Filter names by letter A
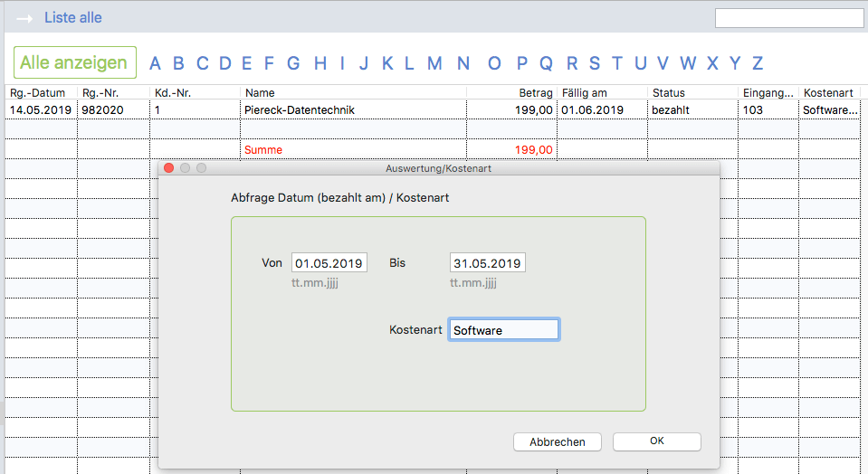The image size is (868, 474). coord(155,63)
